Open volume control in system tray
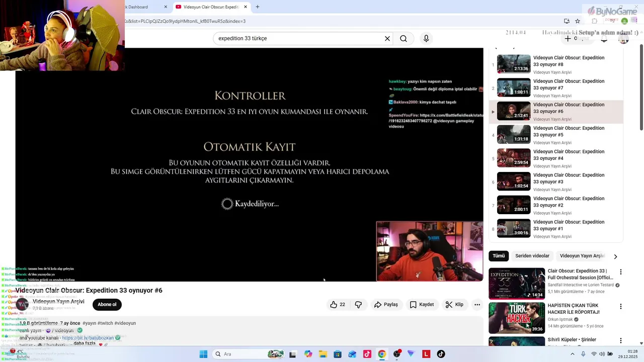The height and width of the screenshot is (362, 644). coord(603,354)
